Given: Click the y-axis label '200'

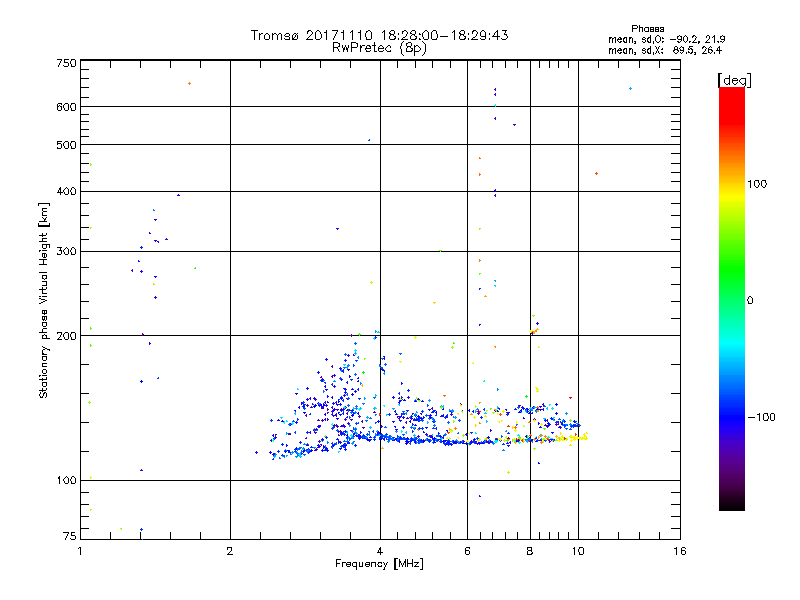Looking at the screenshot, I should [x=66, y=336].
